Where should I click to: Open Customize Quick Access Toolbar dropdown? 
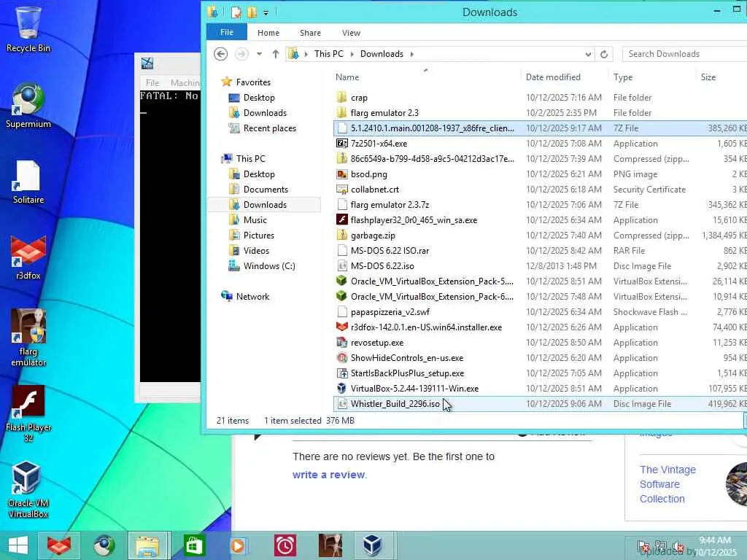click(266, 12)
